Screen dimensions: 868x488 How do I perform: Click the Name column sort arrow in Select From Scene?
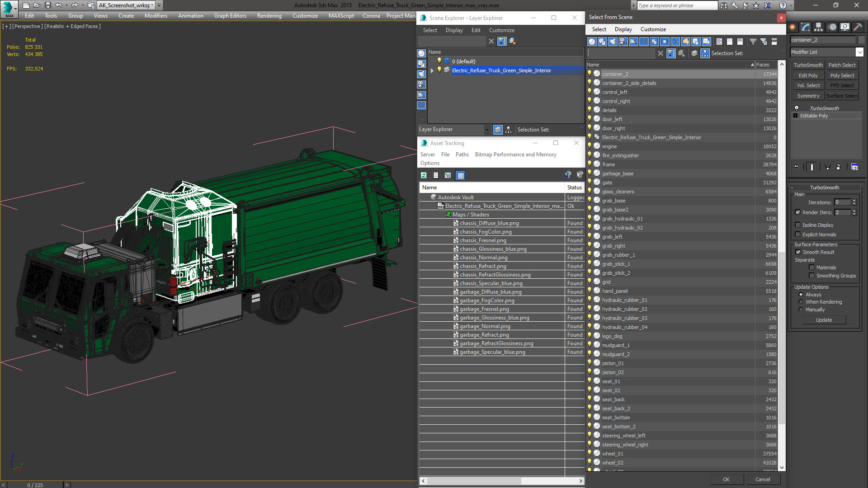coord(752,65)
